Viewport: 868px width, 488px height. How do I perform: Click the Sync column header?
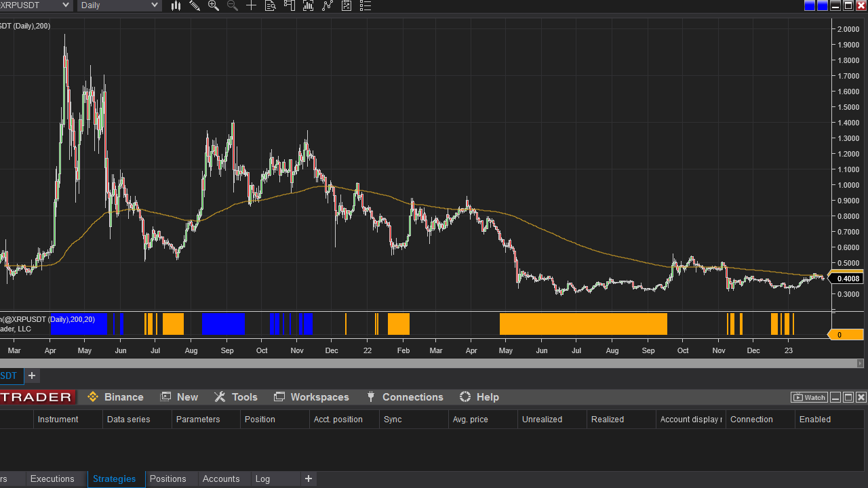414,420
